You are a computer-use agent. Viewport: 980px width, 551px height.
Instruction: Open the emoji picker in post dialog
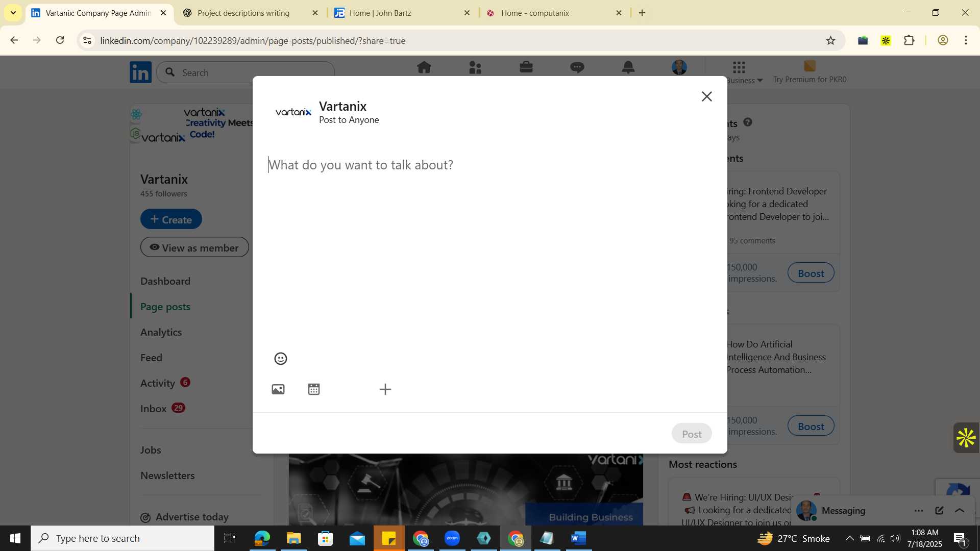pos(281,359)
